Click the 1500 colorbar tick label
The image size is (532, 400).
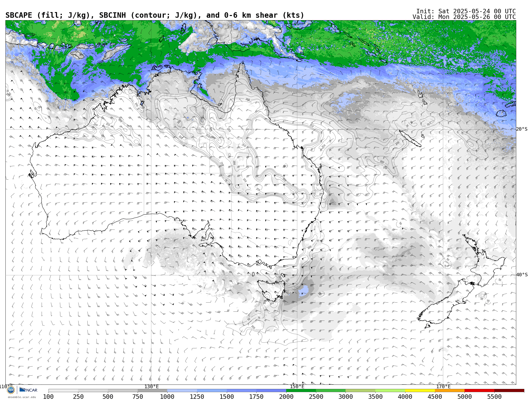(227, 397)
